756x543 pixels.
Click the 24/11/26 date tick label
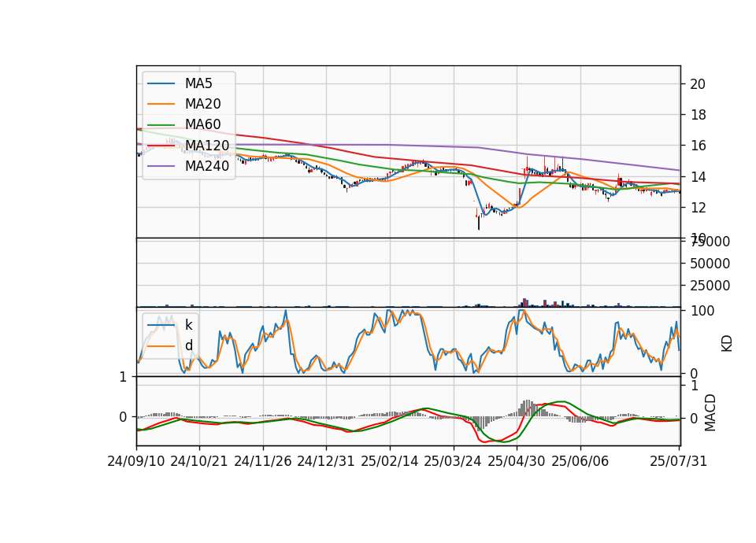tap(263, 461)
